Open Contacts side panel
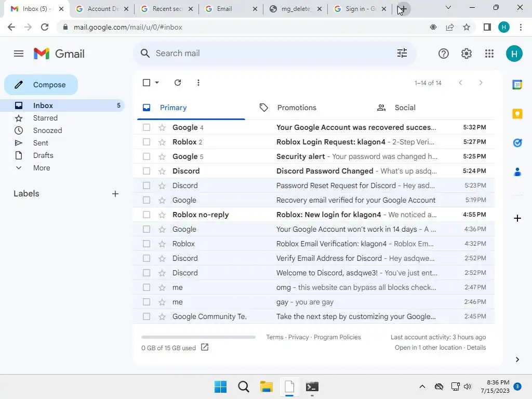 (517, 172)
